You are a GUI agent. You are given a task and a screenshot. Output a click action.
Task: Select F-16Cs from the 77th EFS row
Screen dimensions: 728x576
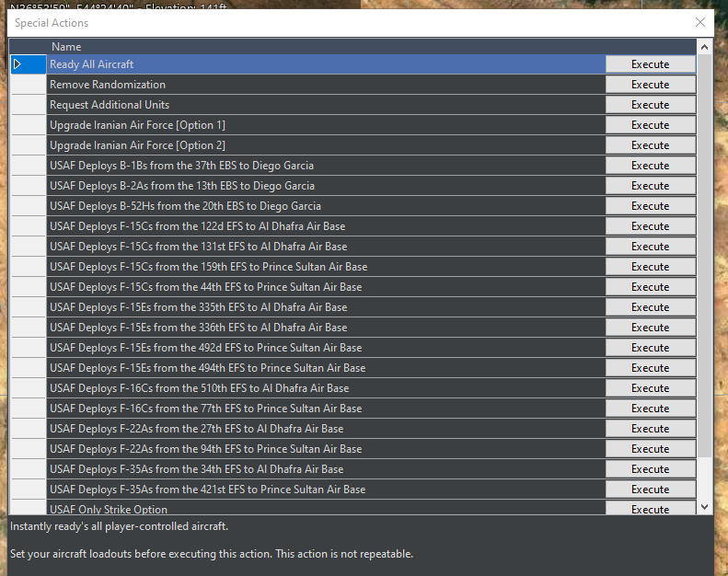point(326,409)
